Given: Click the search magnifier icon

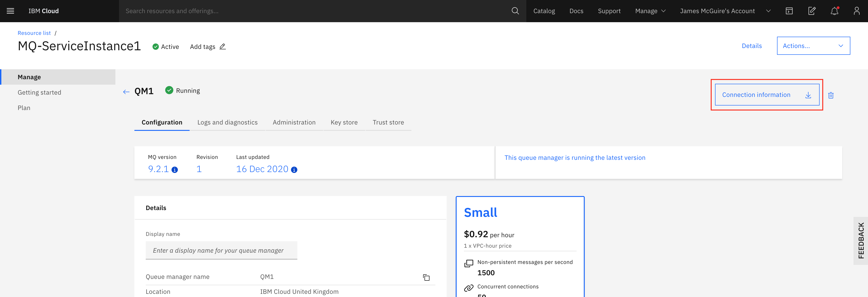Looking at the screenshot, I should pos(515,11).
